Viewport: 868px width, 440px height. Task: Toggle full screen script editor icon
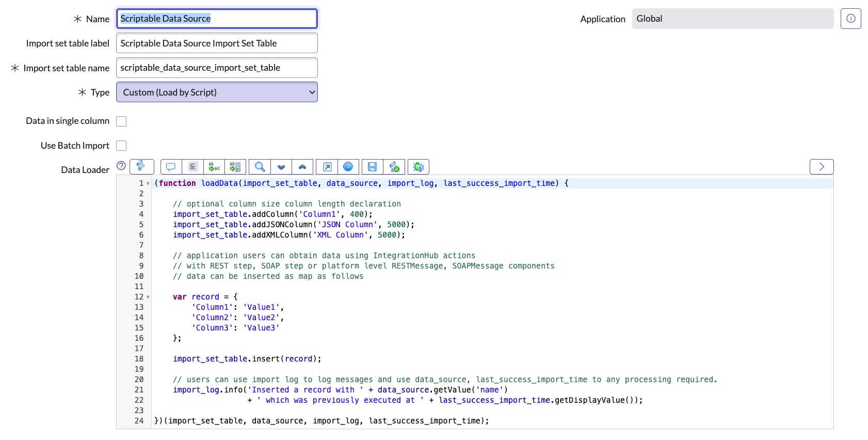pyautogui.click(x=327, y=167)
